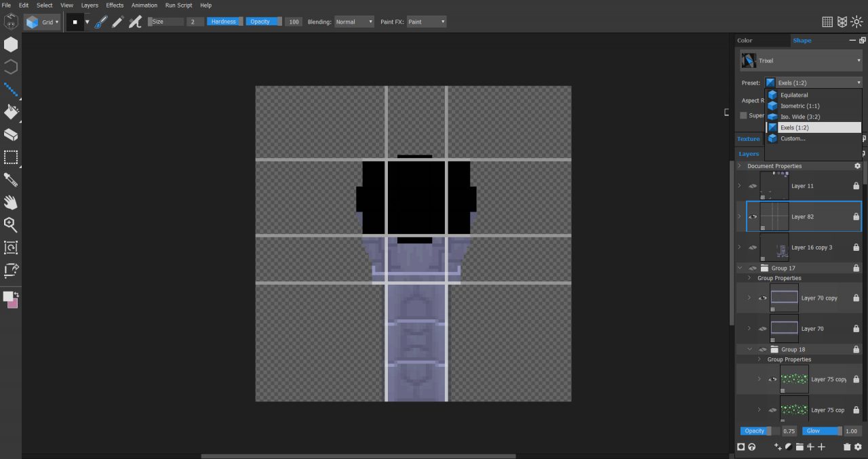Unlock Layer 82 via its padlock icon
This screenshot has width=868, height=459.
856,216
